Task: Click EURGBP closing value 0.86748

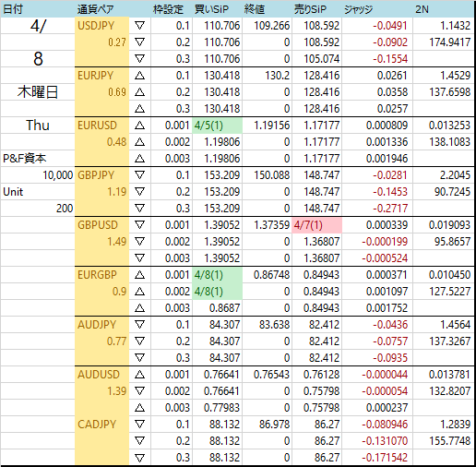Action: pyautogui.click(x=272, y=275)
